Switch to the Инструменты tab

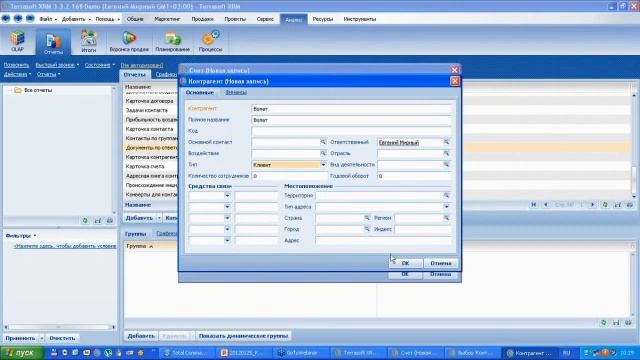point(360,19)
